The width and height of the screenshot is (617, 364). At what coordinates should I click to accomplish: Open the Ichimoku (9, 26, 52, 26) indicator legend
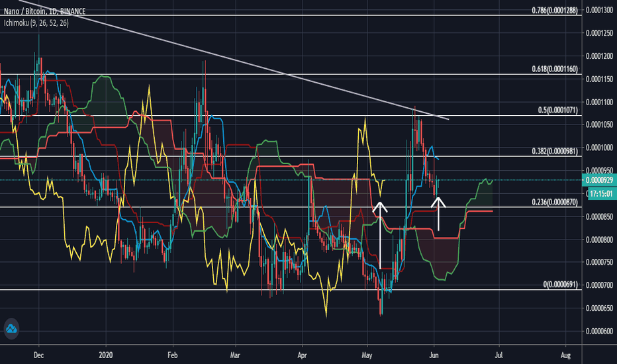pyautogui.click(x=36, y=23)
